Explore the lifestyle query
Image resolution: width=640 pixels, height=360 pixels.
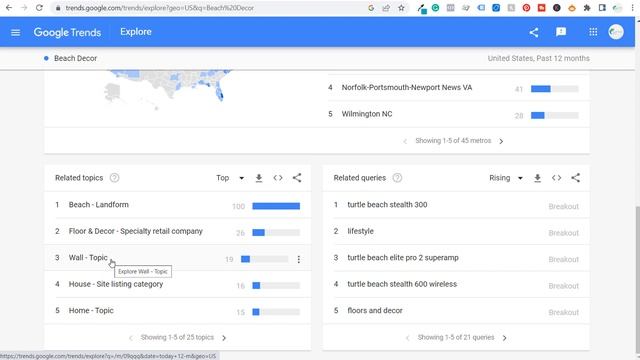click(x=360, y=231)
